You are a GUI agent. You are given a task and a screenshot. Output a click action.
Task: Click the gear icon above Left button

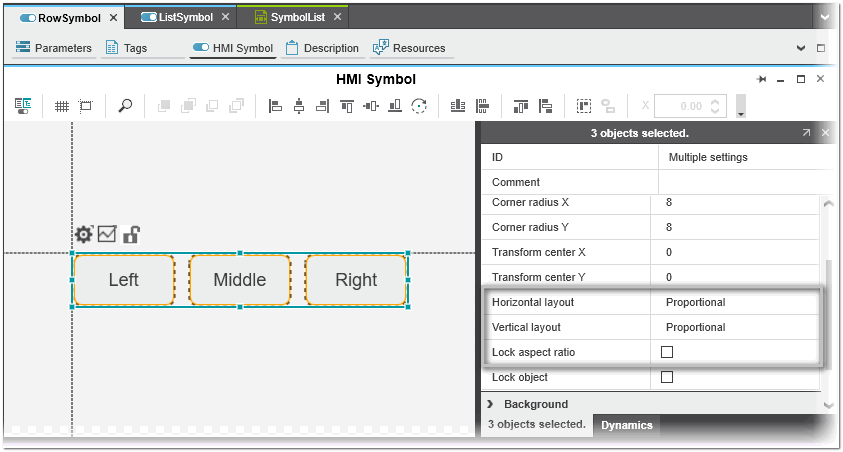84,235
